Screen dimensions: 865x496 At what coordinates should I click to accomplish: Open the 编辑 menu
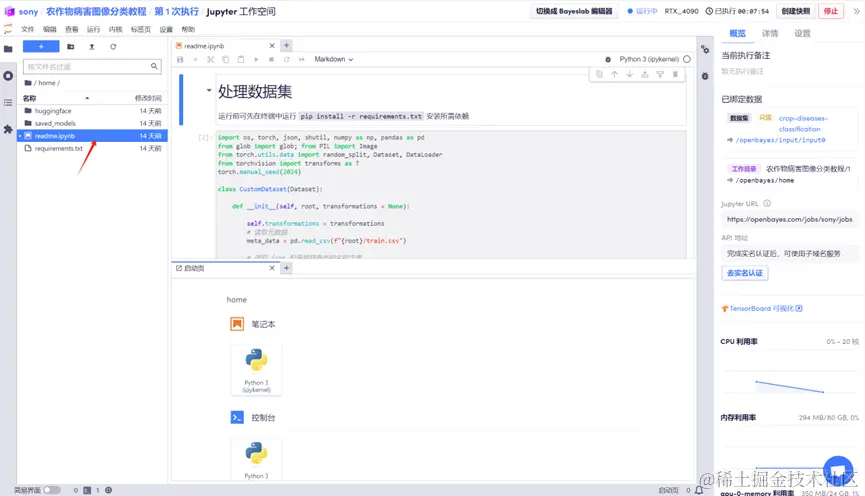tap(50, 29)
